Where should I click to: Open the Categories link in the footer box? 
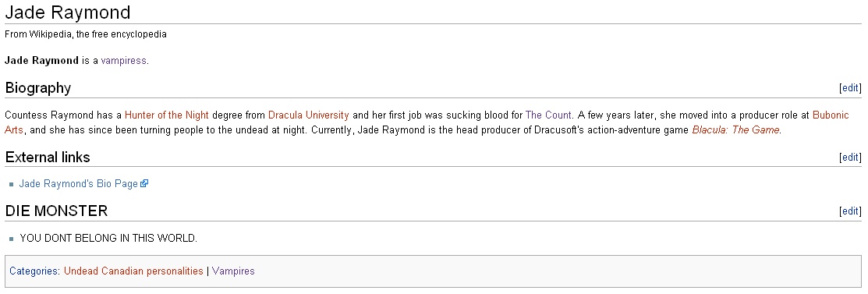coord(34,271)
